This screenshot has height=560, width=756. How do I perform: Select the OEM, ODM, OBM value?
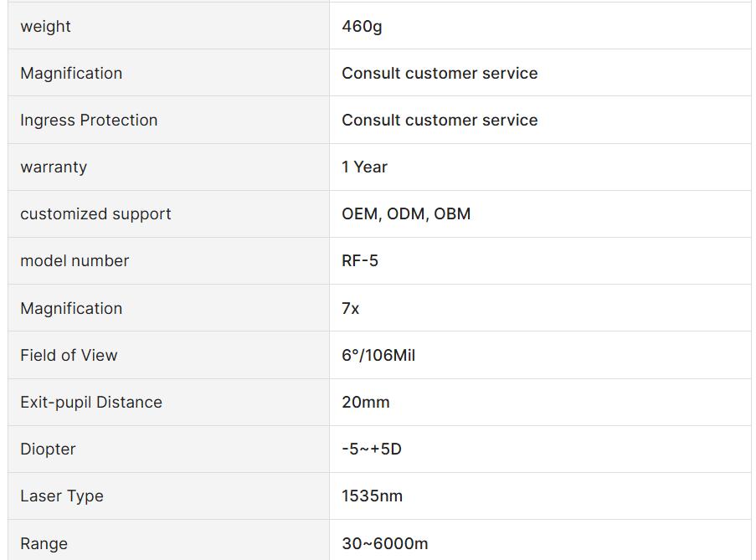tap(406, 214)
